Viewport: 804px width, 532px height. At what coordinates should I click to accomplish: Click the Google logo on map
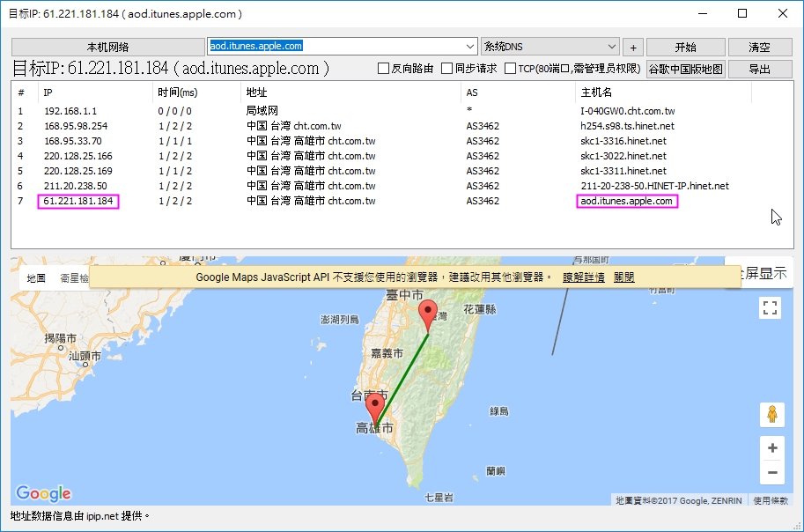(x=43, y=493)
